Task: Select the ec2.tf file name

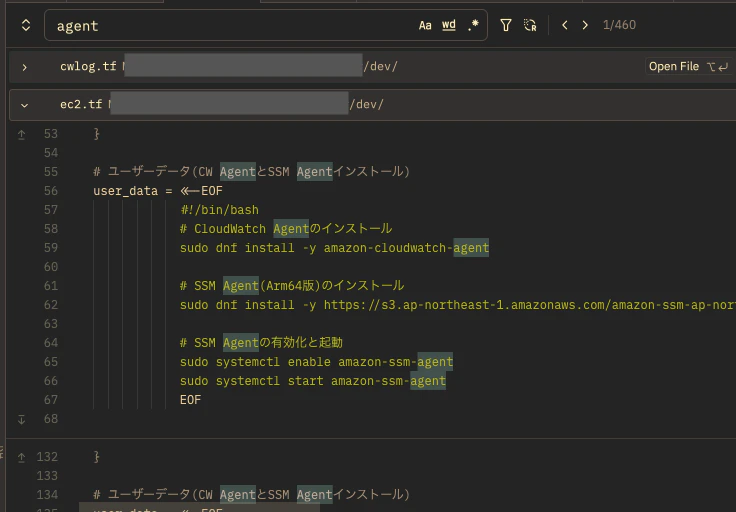Action: 81,104
